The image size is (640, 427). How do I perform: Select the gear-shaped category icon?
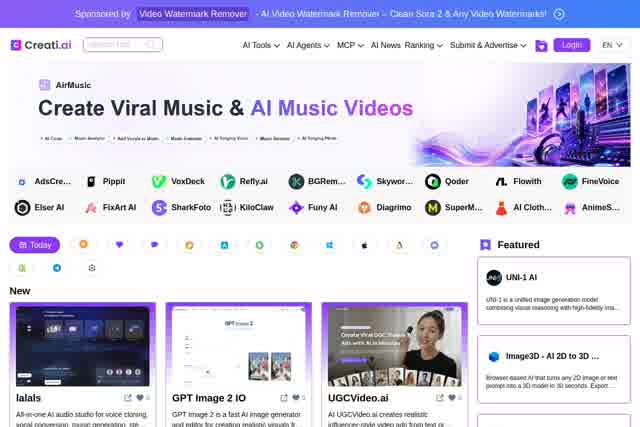click(92, 268)
